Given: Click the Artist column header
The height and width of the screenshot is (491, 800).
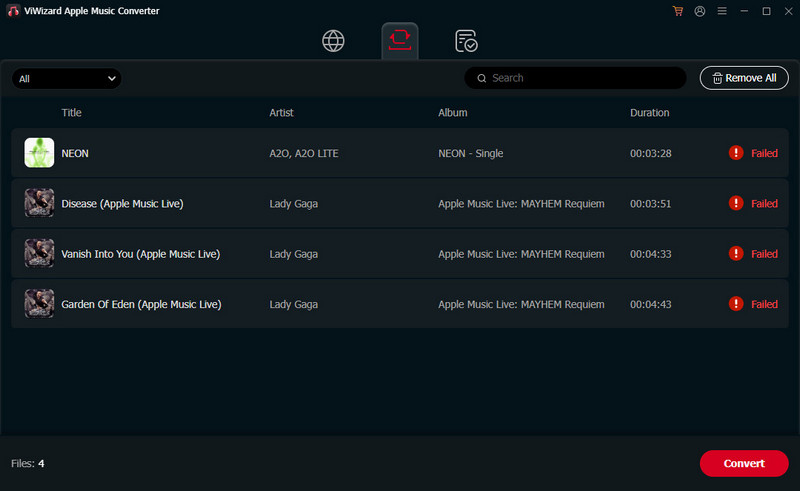Looking at the screenshot, I should [x=281, y=112].
